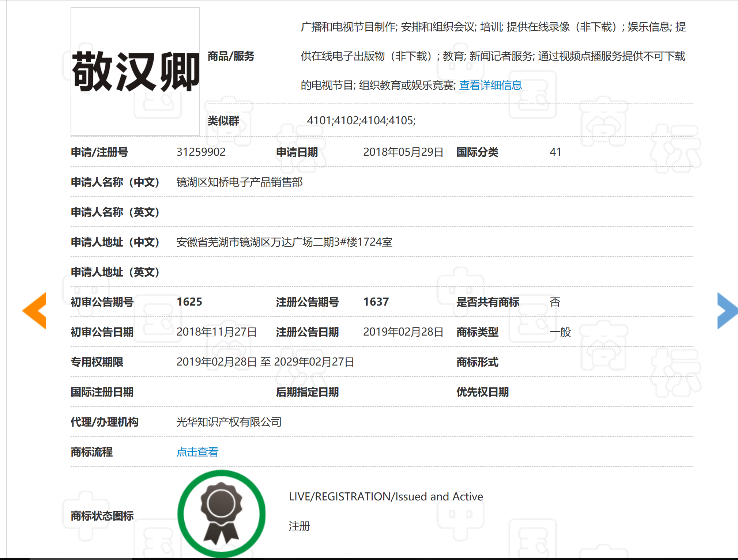Select the 注册 status text
Screen dimensions: 738x560
(299, 526)
